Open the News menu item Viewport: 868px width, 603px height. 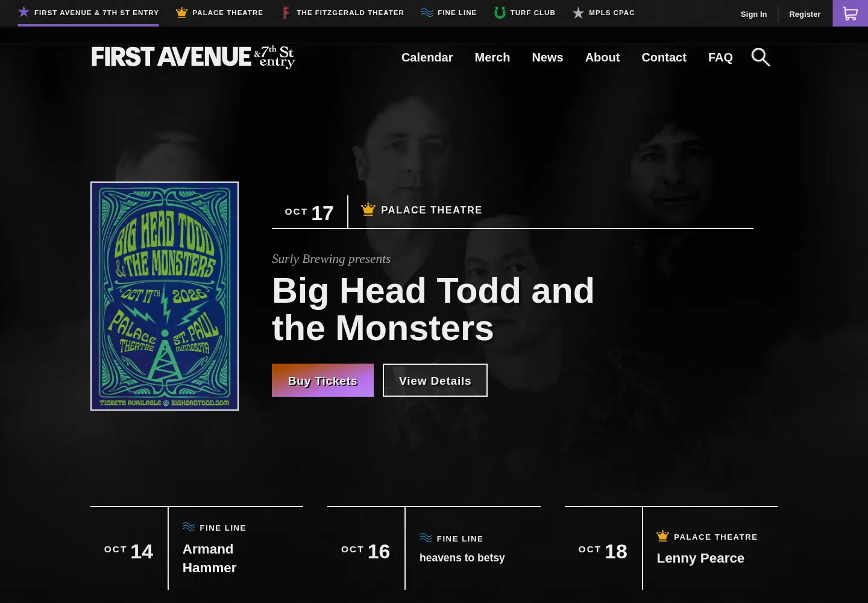click(547, 57)
